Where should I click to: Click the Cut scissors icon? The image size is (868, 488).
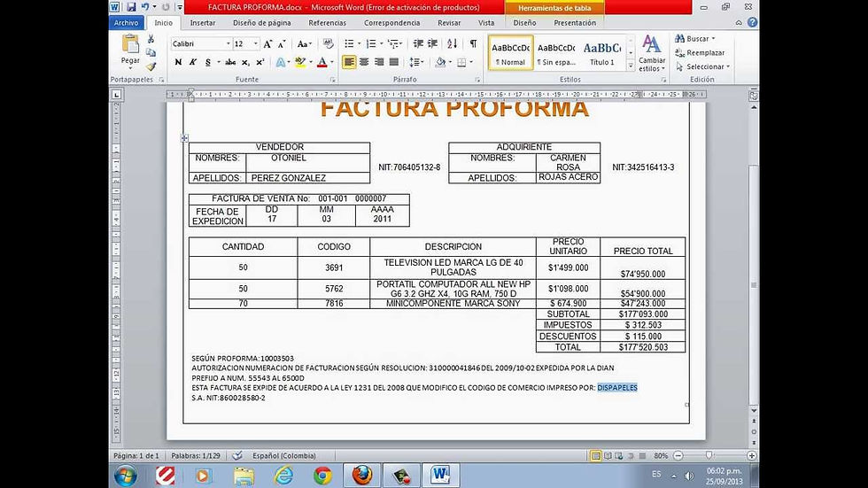151,39
